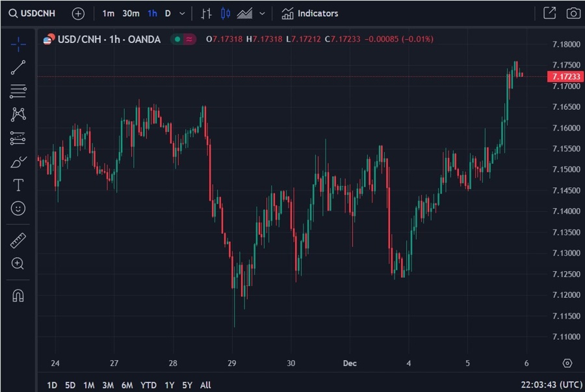Select the D daily timeframe
585x392 pixels.
[168, 14]
